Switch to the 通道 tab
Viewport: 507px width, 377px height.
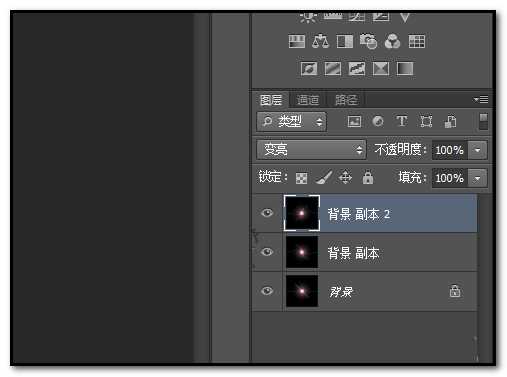308,100
